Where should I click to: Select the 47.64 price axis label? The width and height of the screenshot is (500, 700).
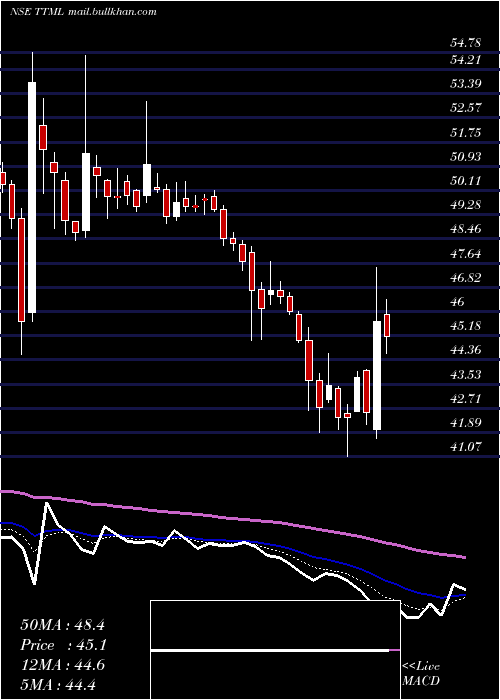click(466, 254)
